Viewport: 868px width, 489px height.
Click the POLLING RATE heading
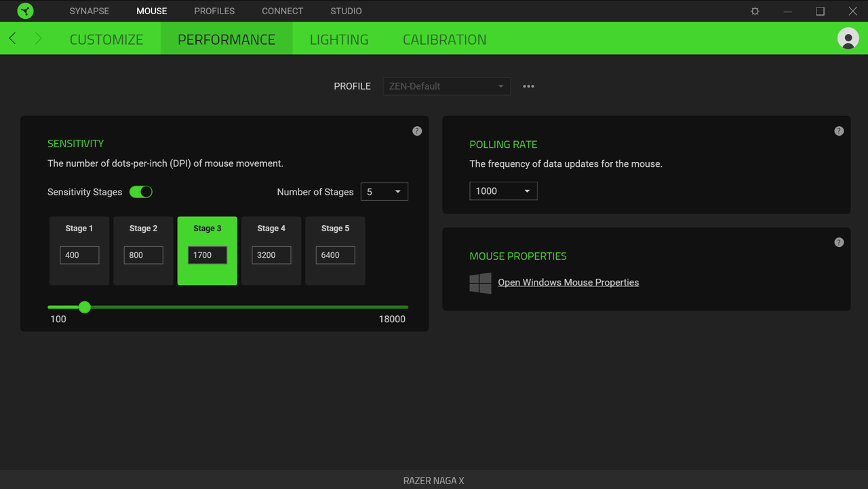coord(503,144)
